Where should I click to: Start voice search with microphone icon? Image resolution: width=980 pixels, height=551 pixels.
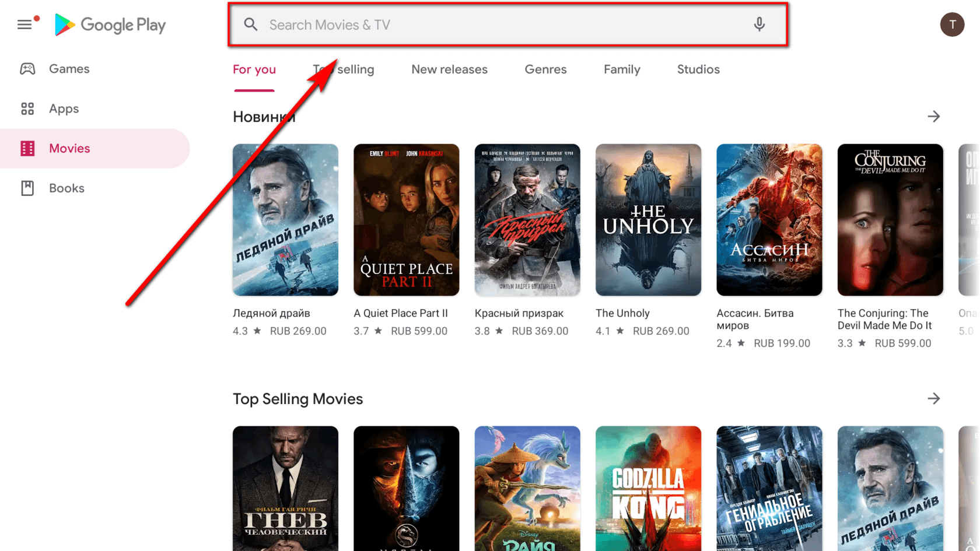pyautogui.click(x=759, y=24)
